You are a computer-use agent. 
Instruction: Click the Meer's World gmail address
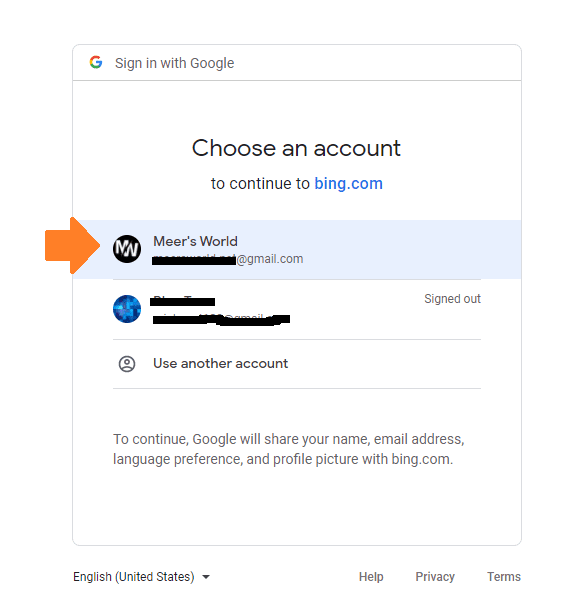[x=228, y=259]
